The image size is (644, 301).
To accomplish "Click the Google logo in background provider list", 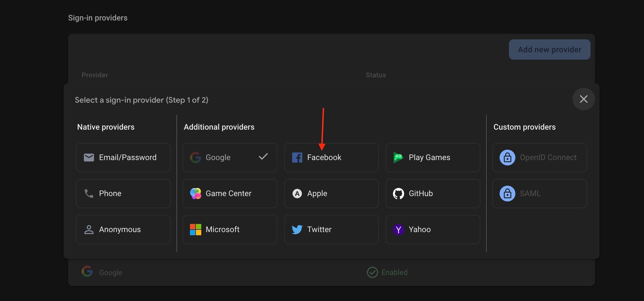I will click(x=87, y=271).
